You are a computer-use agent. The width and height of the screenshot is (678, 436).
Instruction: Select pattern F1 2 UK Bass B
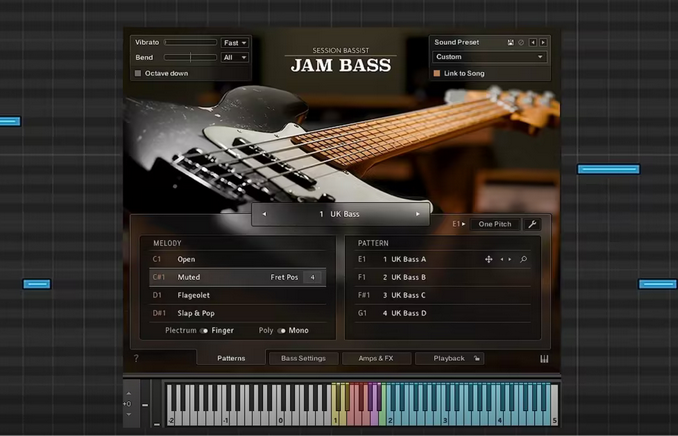442,277
